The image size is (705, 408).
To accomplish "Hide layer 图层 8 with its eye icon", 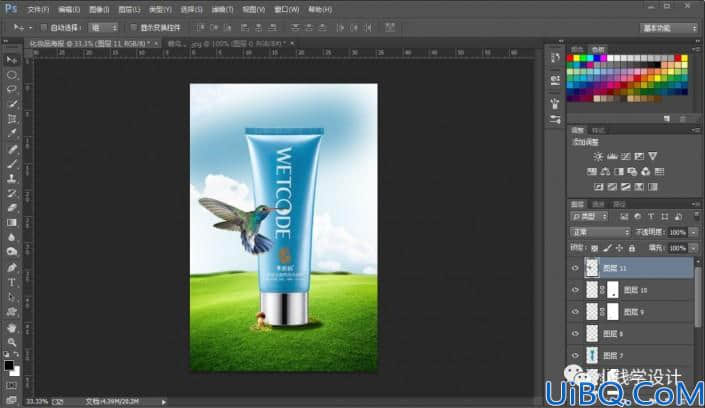I will 575,334.
